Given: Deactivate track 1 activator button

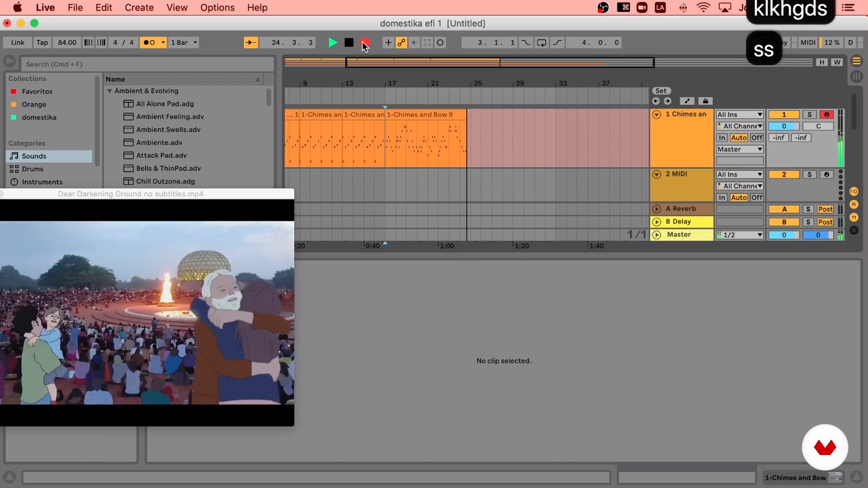Looking at the screenshot, I should pos(784,115).
